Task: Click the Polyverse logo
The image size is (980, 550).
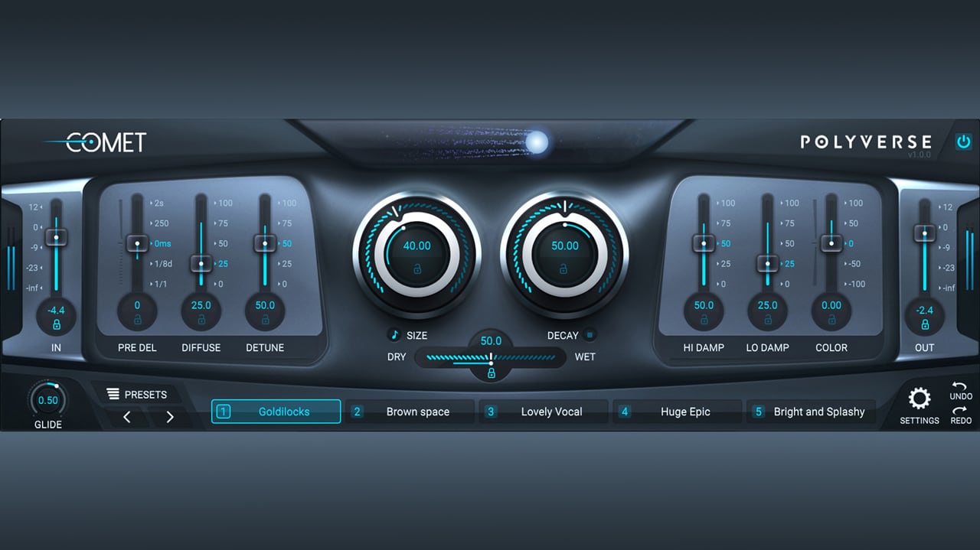Action: (x=866, y=142)
